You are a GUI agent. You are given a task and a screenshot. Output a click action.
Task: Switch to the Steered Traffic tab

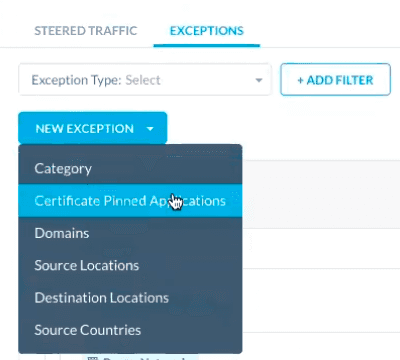86,31
